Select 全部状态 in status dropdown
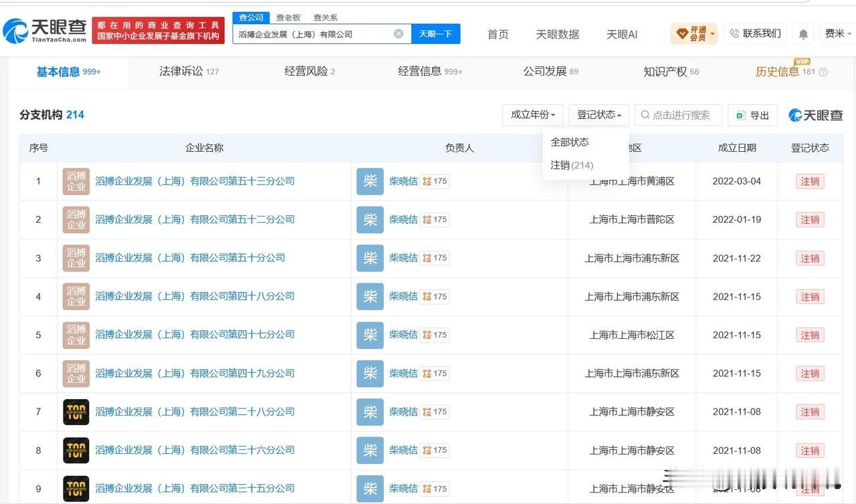 pyautogui.click(x=570, y=142)
